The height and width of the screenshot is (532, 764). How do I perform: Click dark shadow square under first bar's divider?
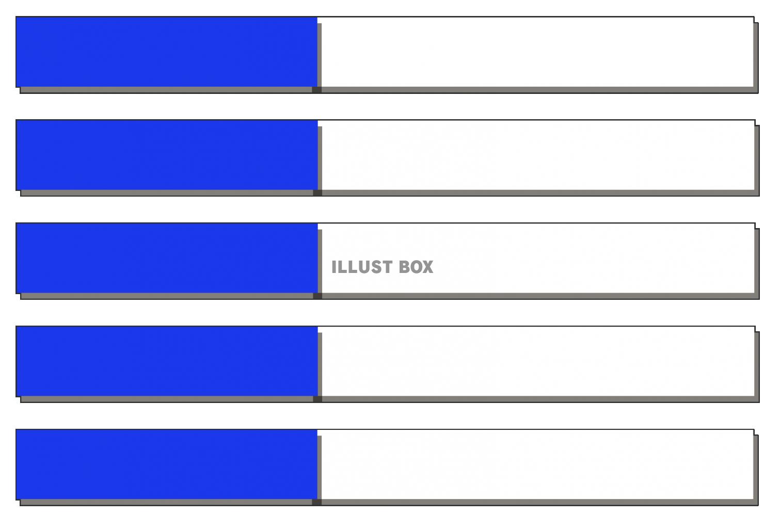(317, 90)
